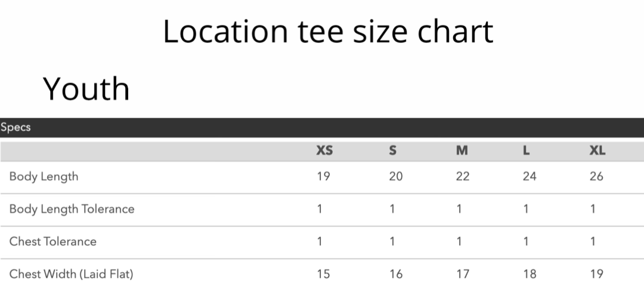The height and width of the screenshot is (293, 644).
Task: Click the Body Length row label
Action: click(44, 177)
